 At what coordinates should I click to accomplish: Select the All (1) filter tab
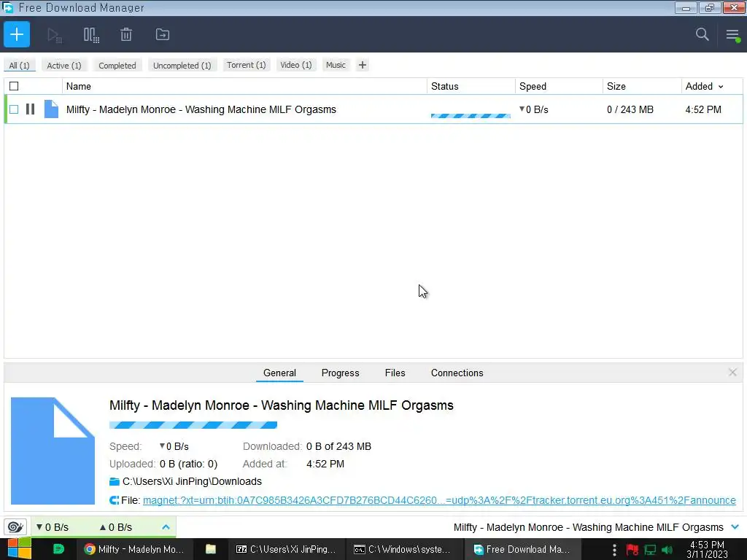click(x=19, y=65)
